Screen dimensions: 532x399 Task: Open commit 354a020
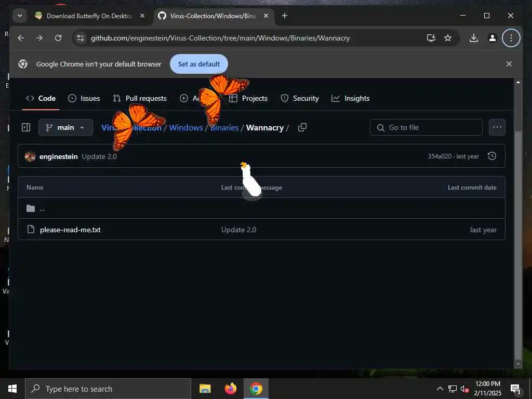pos(440,156)
